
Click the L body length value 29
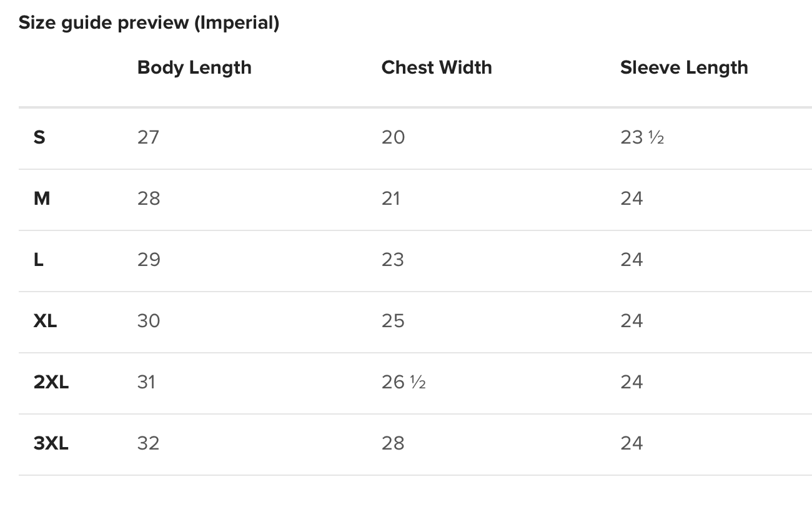[x=149, y=260]
